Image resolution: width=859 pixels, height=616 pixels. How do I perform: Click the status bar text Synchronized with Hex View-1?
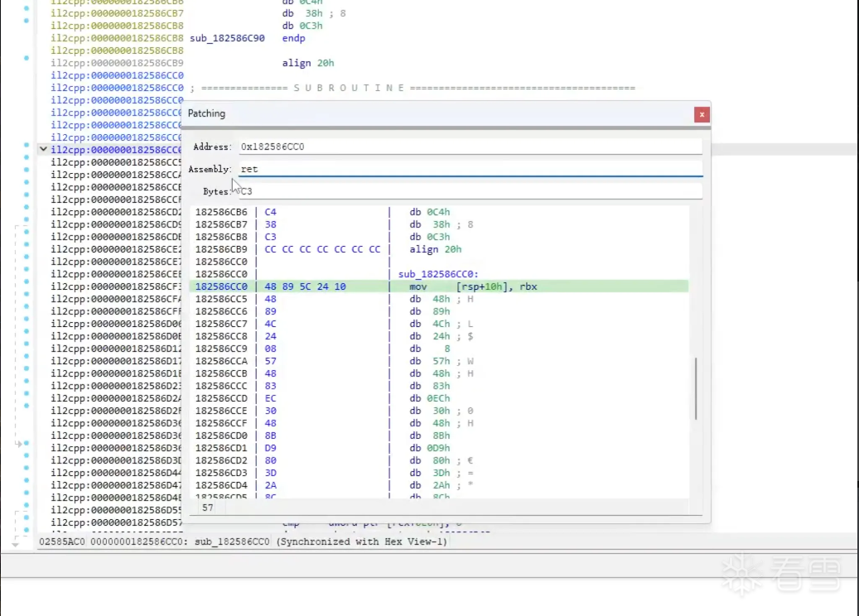(361, 541)
